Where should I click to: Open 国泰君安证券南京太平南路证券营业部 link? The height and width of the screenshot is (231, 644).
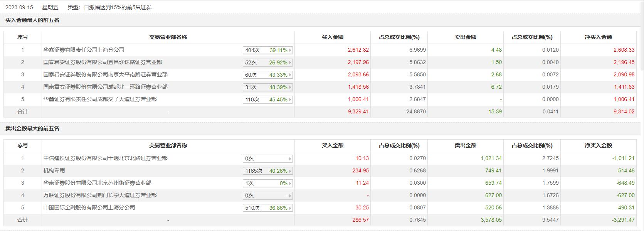105,74
